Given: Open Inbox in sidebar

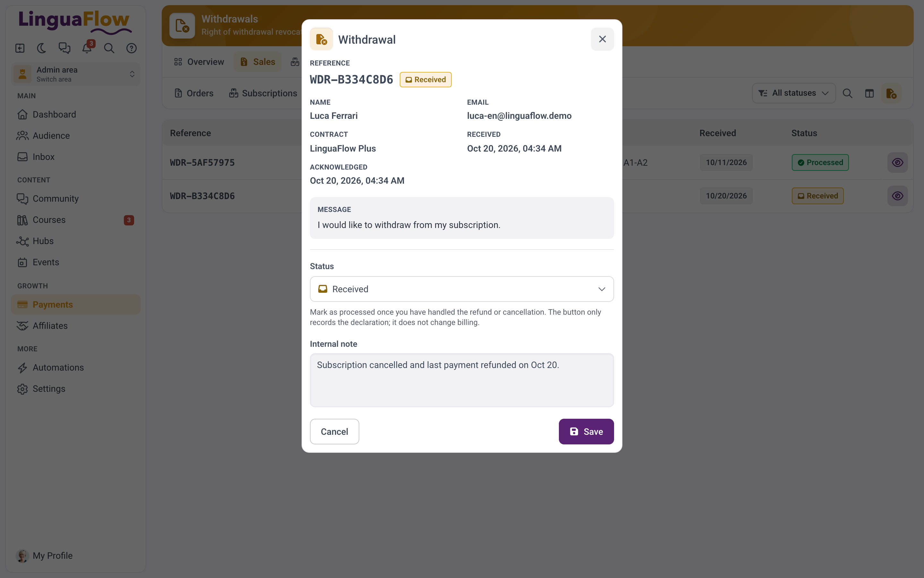Looking at the screenshot, I should [x=76, y=157].
